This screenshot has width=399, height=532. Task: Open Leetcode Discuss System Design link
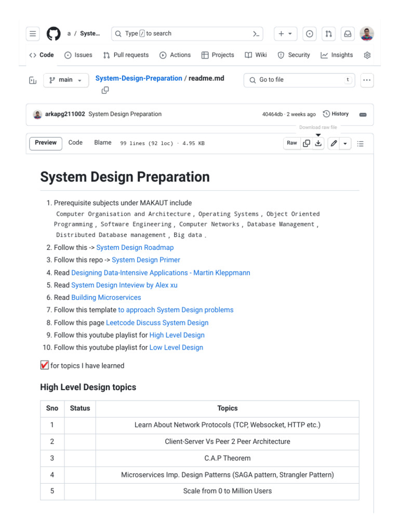[x=157, y=323]
